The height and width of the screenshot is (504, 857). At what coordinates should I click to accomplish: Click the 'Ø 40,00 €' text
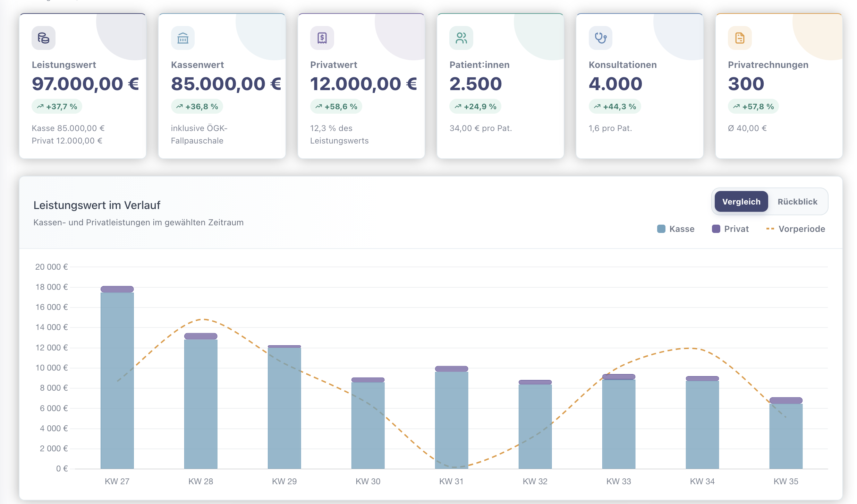747,128
